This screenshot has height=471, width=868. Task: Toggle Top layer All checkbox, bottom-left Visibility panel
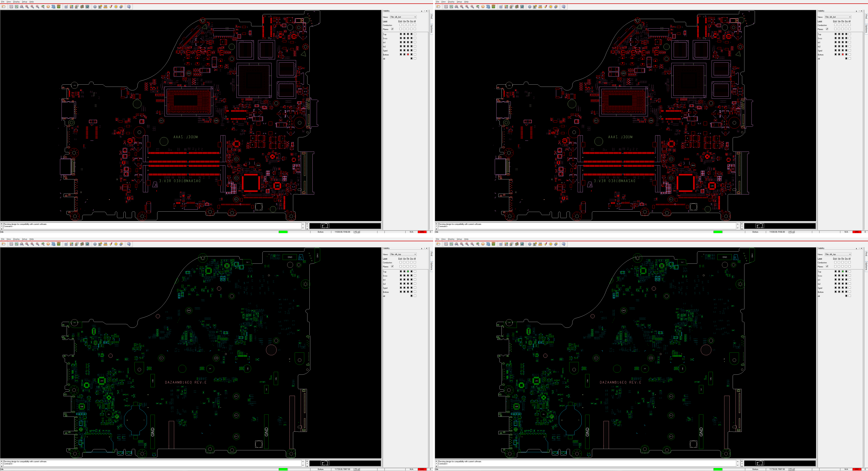(415, 271)
